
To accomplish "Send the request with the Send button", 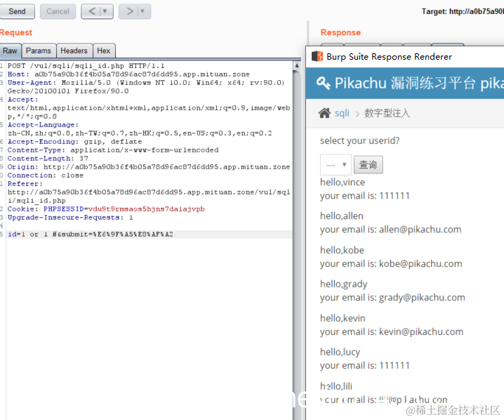I will [x=17, y=11].
